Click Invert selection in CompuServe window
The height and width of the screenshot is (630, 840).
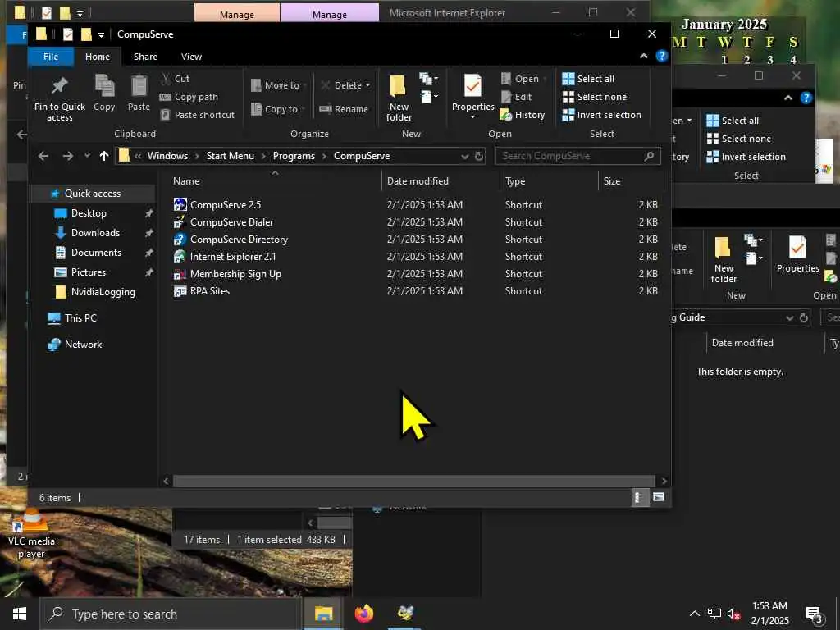pyautogui.click(x=601, y=115)
